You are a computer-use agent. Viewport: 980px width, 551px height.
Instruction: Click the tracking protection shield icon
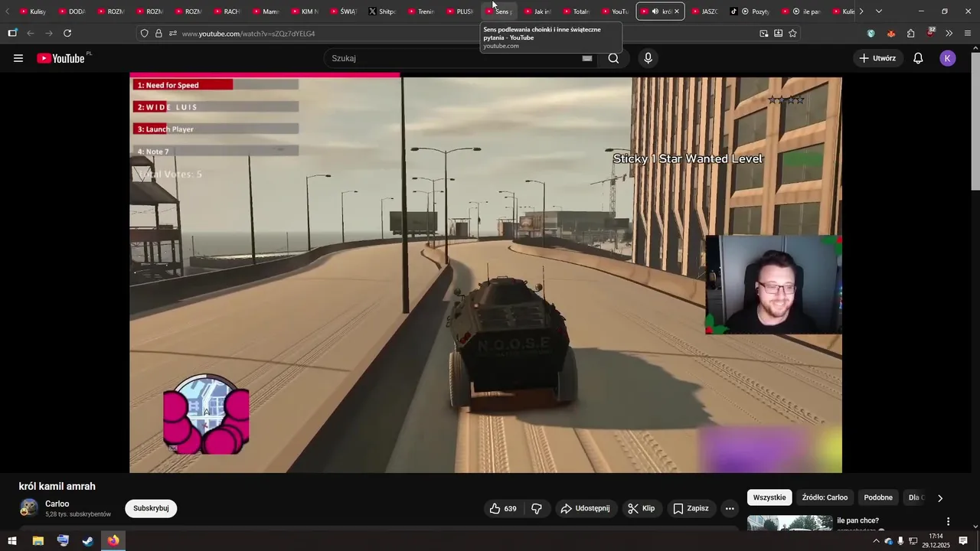coord(144,34)
